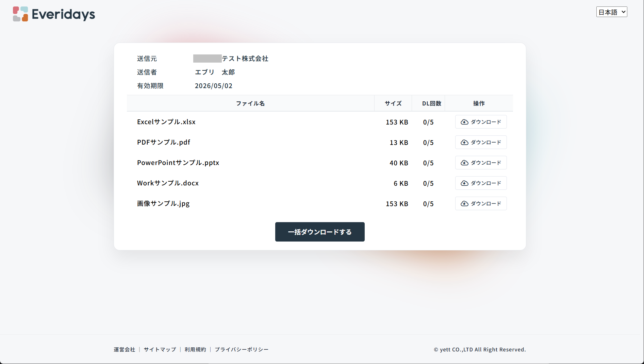This screenshot has width=644, height=364.
Task: Click the 操作 column header
Action: click(479, 103)
